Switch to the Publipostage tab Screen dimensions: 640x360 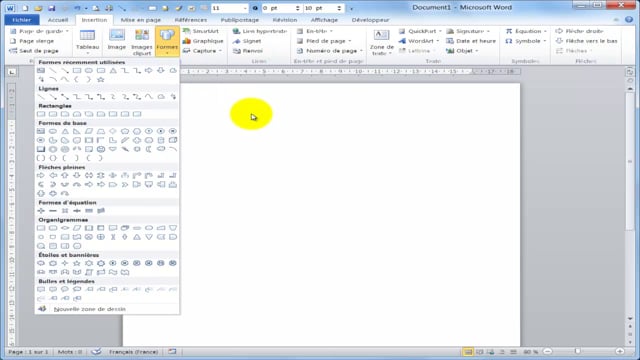pos(240,20)
